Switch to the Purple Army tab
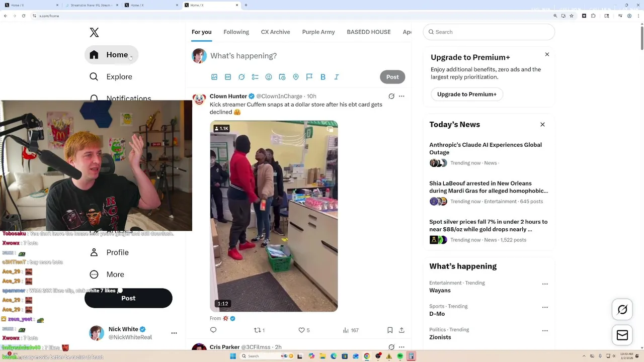Screen dimensions: 644x362 [x=318, y=32]
